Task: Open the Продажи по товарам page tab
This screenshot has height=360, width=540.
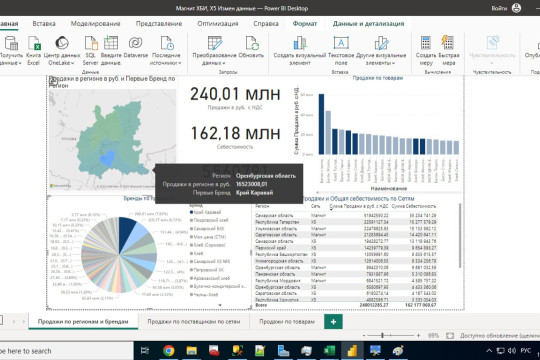Action: tap(287, 321)
